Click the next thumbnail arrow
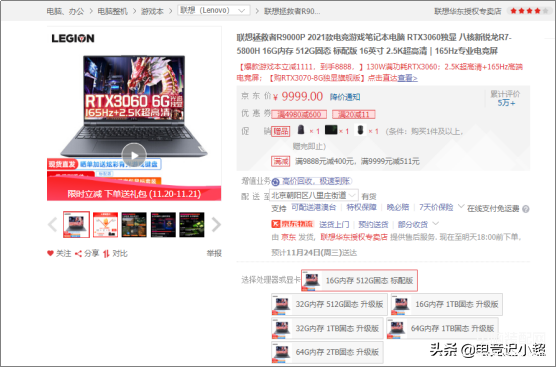 (216, 224)
